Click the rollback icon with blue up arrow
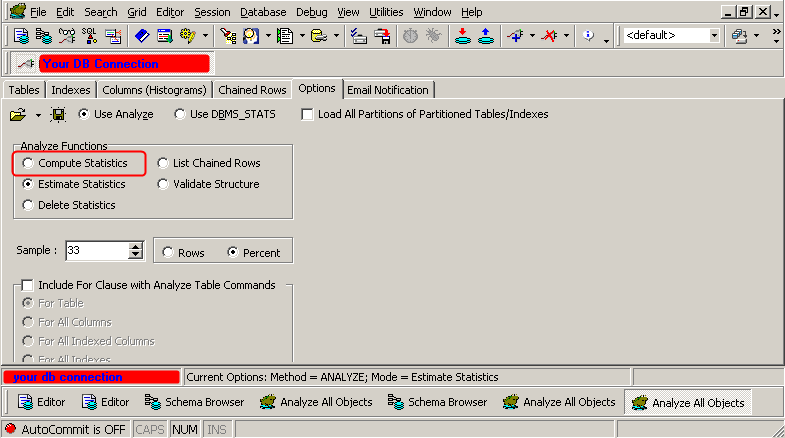Image resolution: width=785 pixels, height=438 pixels. click(485, 36)
